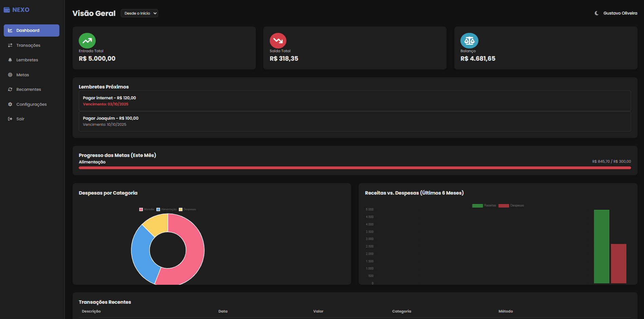Image resolution: width=644 pixels, height=319 pixels.
Task: Toggle Despesas legend in bar chart
Action: coord(511,205)
